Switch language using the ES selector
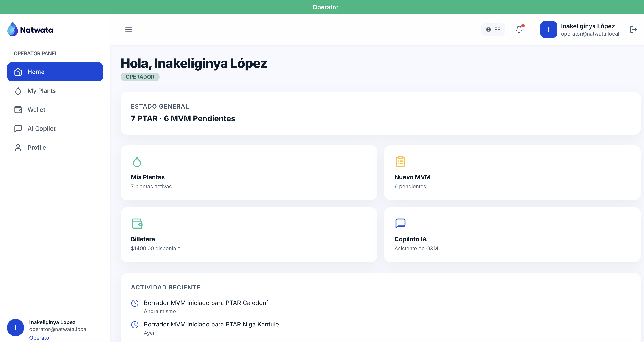 tap(493, 30)
